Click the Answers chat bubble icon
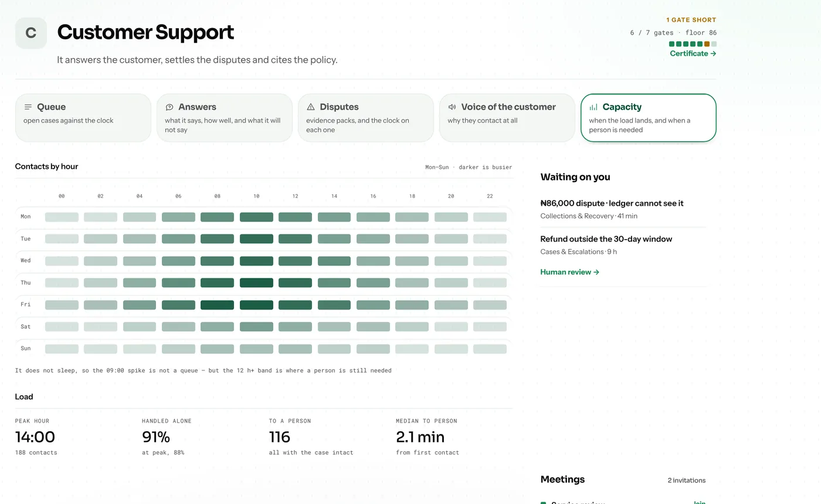The width and height of the screenshot is (821, 504). click(x=169, y=107)
